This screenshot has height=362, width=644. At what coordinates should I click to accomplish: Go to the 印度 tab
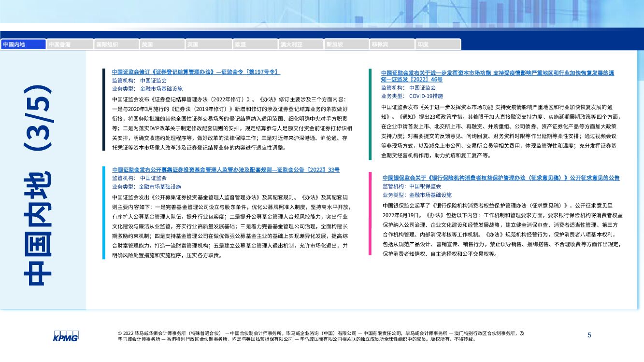point(438,44)
